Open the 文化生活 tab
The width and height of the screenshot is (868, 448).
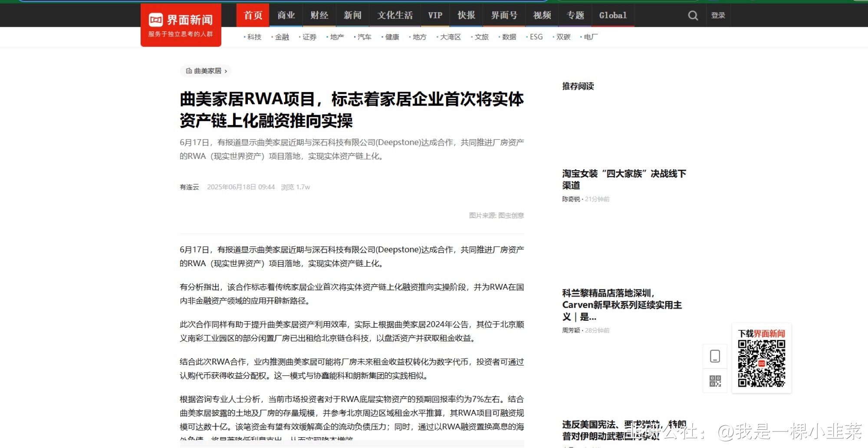395,15
